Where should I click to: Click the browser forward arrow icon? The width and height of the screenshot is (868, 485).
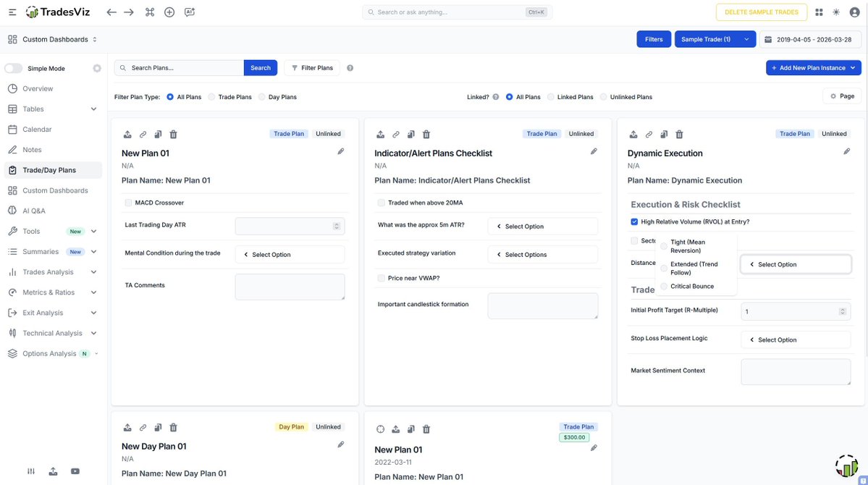(x=129, y=12)
